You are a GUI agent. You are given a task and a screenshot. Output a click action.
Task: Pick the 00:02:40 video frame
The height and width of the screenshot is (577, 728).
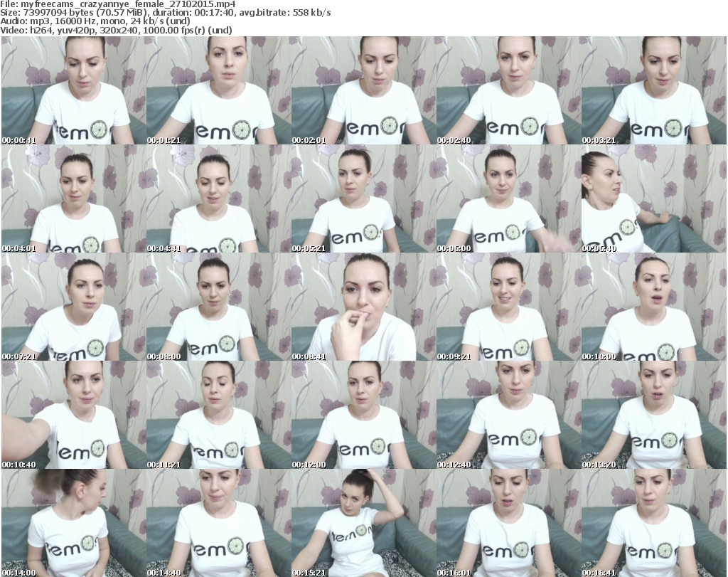pos(508,90)
